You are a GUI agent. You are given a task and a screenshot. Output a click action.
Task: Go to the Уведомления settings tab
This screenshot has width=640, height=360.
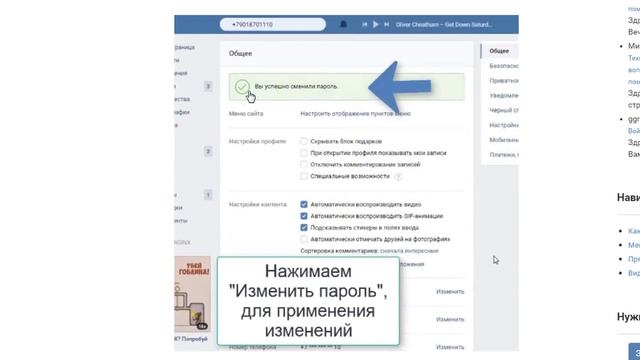coord(504,96)
